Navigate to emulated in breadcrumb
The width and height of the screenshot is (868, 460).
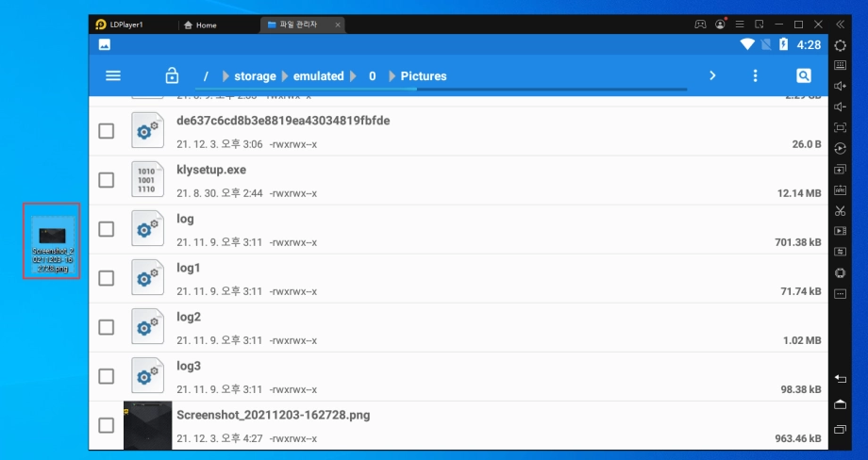(318, 76)
